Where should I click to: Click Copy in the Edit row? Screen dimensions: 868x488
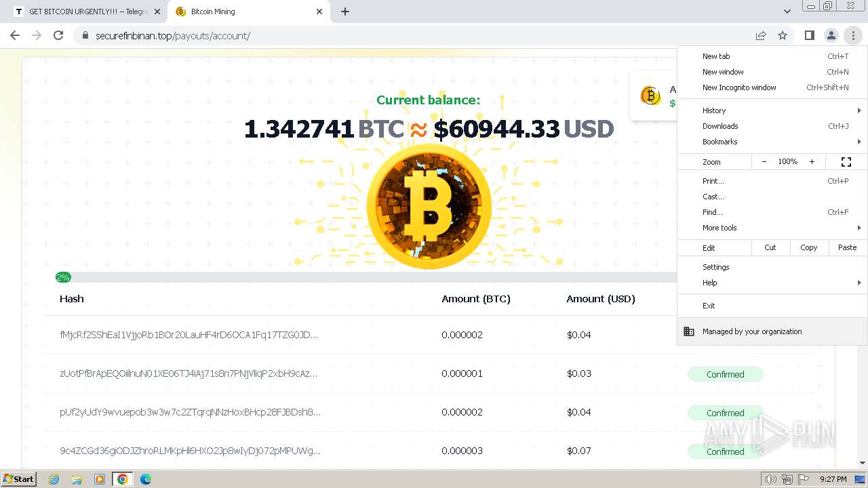pos(809,247)
